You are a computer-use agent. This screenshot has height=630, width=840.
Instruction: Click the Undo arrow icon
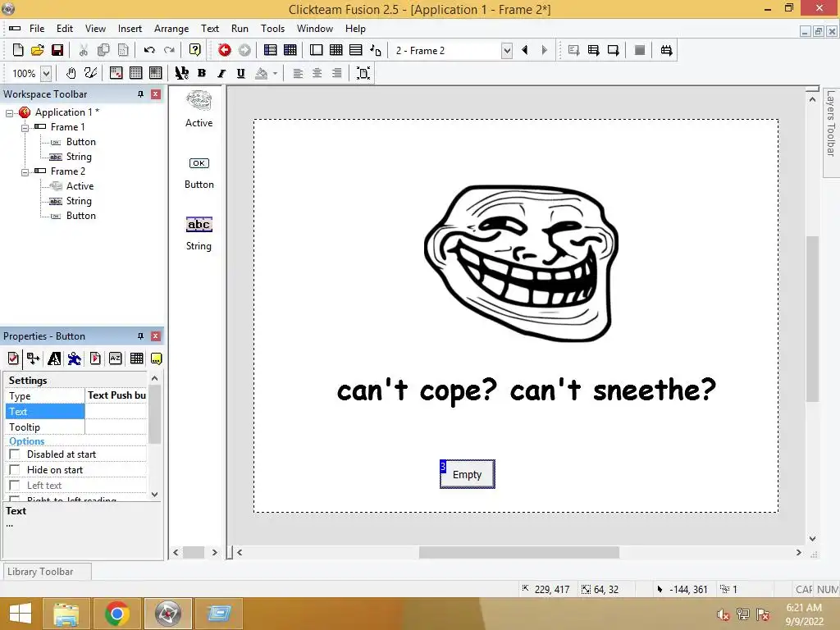click(x=149, y=50)
